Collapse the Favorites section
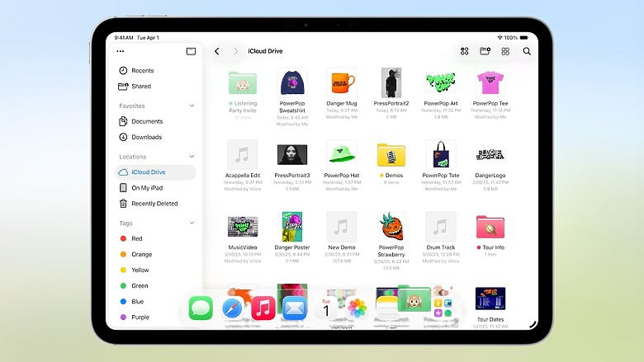Viewport: 644px width, 362px height. (x=192, y=106)
